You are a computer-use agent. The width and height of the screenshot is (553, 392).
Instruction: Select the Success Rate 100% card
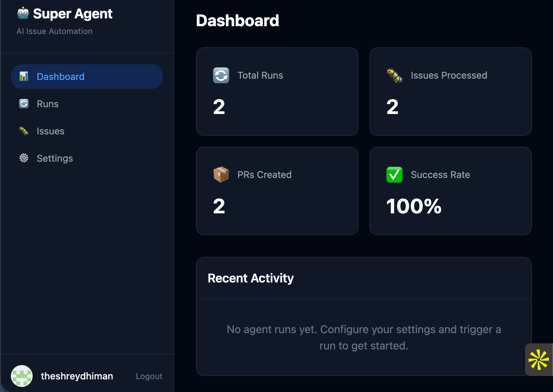(x=451, y=191)
